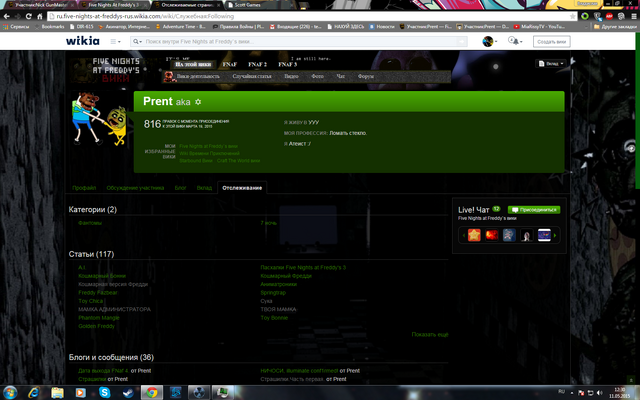Submit search with the arrow button
640x400 pixels.
point(462,41)
